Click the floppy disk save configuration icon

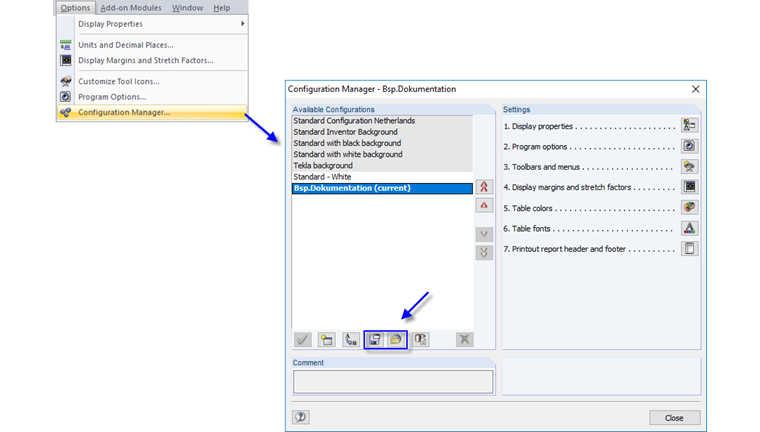(374, 339)
